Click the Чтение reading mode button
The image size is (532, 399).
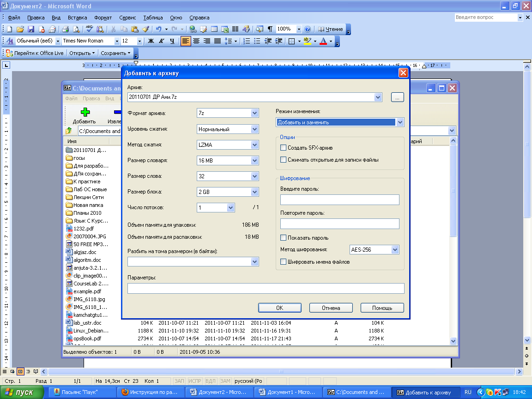click(x=331, y=29)
